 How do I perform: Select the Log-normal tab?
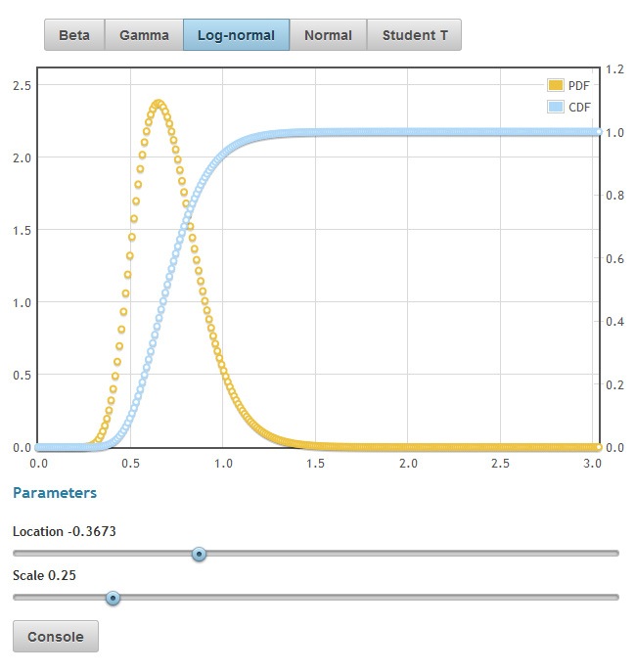pos(236,35)
